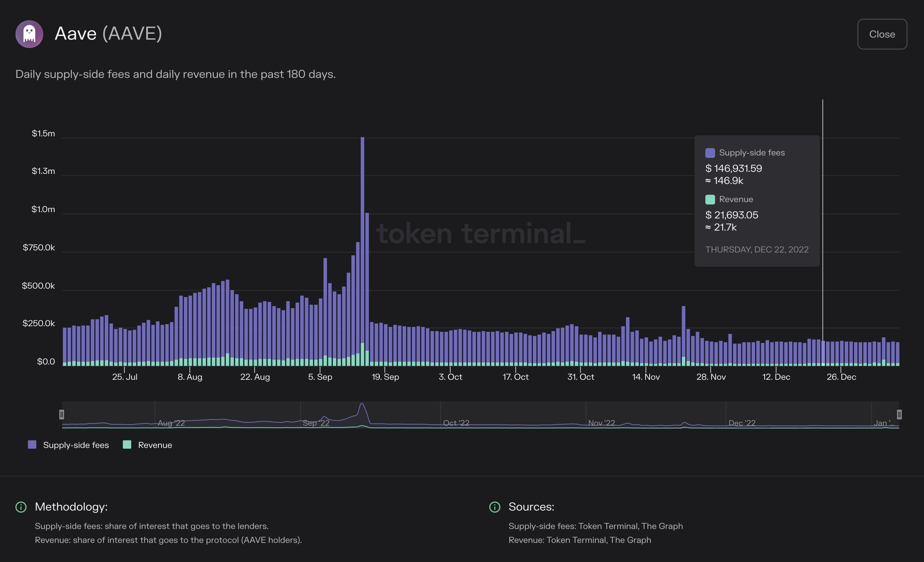Screen dimensions: 924x562
Task: Click the $1.5m y-axis label
Action: pos(43,134)
